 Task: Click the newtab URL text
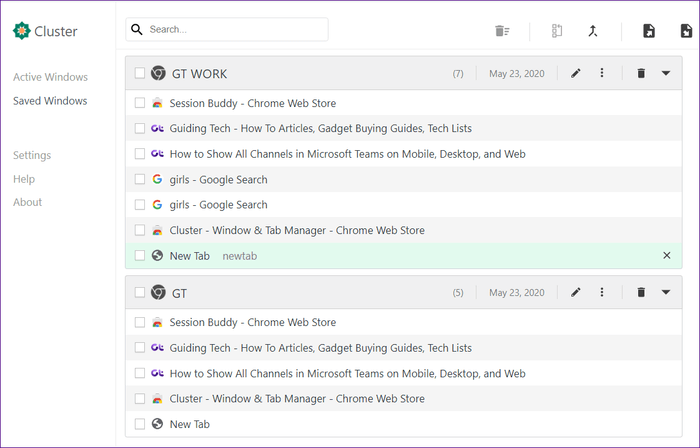[x=240, y=256]
